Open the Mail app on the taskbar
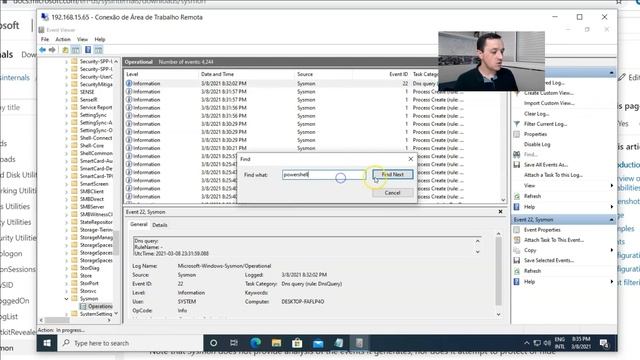Viewport: 640px width, 360px height. click(x=318, y=343)
